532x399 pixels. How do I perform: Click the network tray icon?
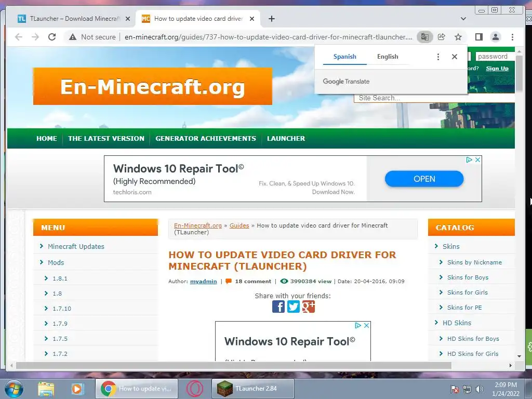click(x=467, y=389)
